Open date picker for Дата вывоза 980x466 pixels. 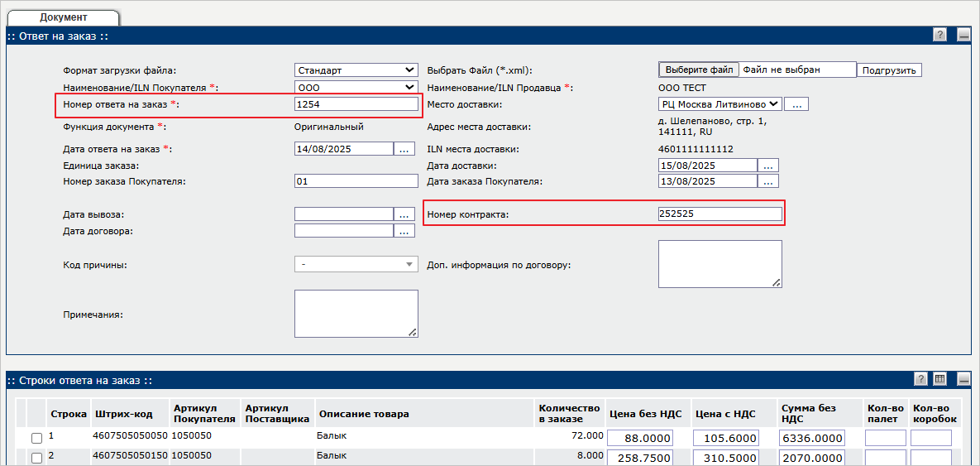point(404,214)
